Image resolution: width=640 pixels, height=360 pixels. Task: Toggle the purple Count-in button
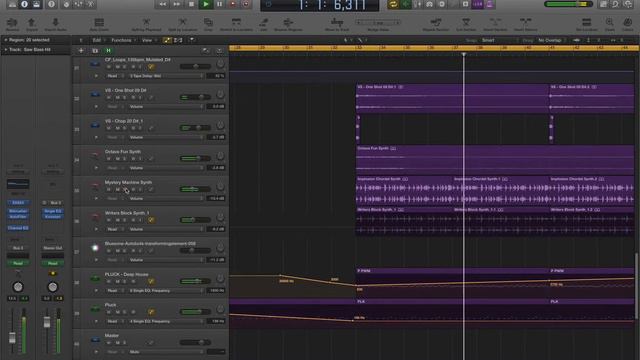478,4
